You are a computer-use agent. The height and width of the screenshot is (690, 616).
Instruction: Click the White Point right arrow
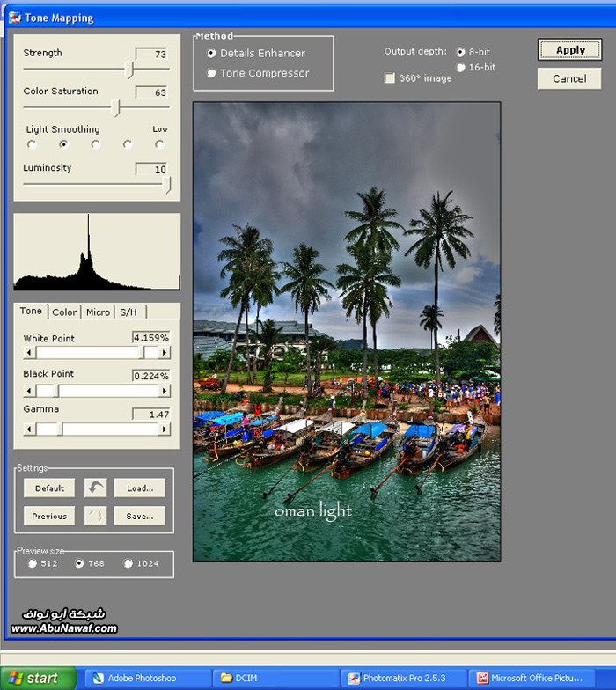pyautogui.click(x=164, y=353)
